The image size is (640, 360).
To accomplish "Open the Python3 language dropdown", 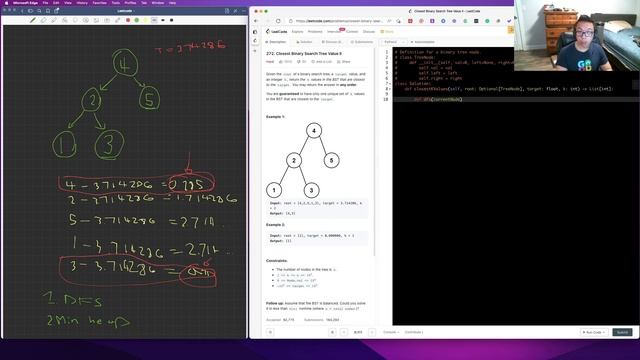I will [393, 42].
